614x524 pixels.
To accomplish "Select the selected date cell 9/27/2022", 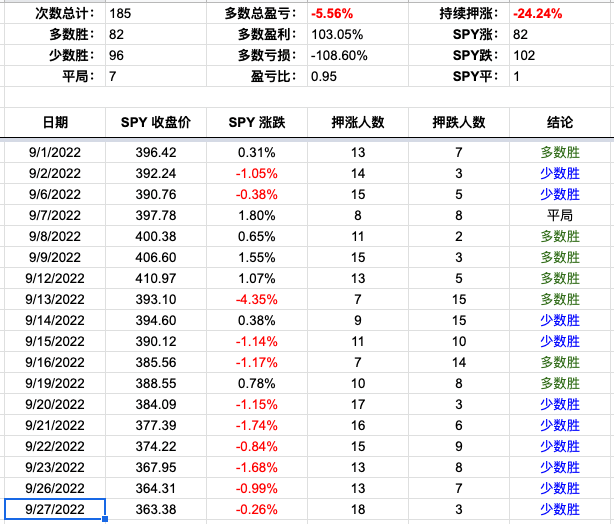I will (x=55, y=510).
